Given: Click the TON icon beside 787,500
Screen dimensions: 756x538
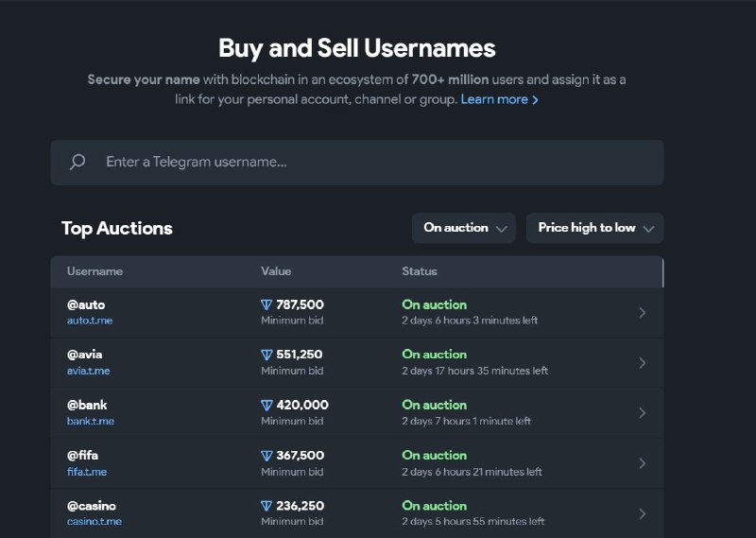Looking at the screenshot, I should [266, 305].
